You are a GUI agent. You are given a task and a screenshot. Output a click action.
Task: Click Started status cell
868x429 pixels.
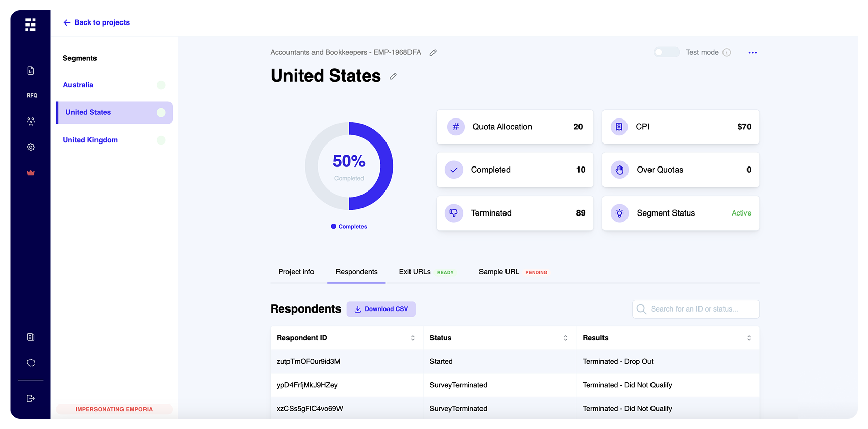pos(441,361)
